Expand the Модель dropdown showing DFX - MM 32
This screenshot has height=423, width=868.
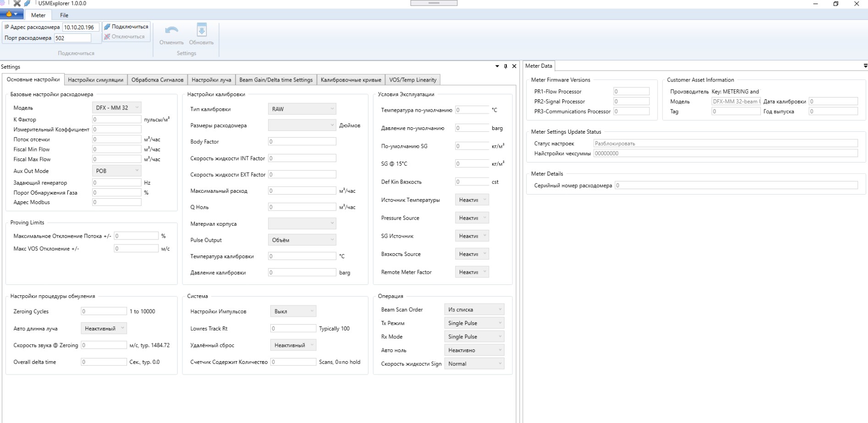pyautogui.click(x=116, y=108)
